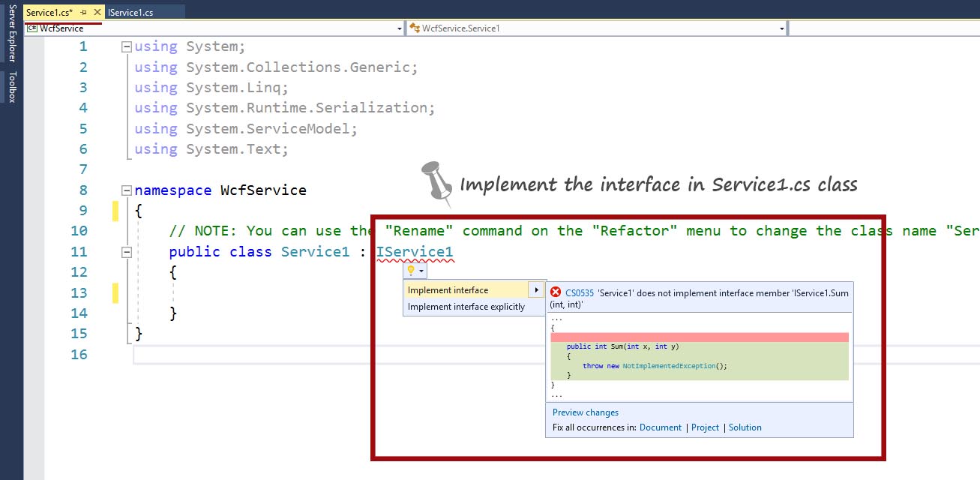The height and width of the screenshot is (480, 980).
Task: Open the CS0535 error code link
Action: pyautogui.click(x=580, y=293)
